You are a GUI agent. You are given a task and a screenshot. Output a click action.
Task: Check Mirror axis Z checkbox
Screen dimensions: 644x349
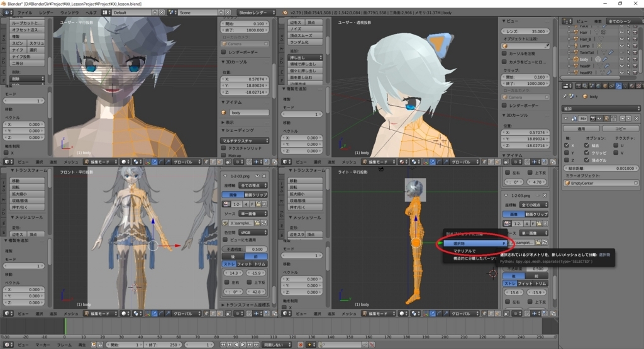567,160
